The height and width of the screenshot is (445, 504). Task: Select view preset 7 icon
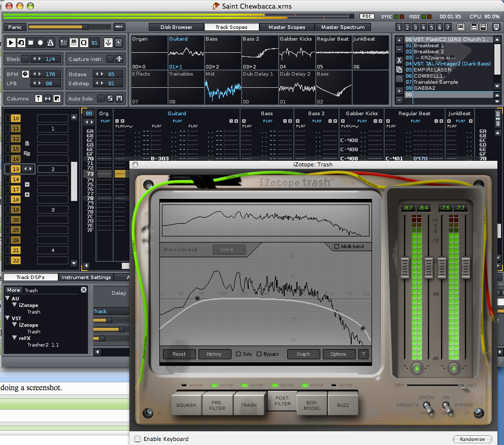click(x=448, y=27)
